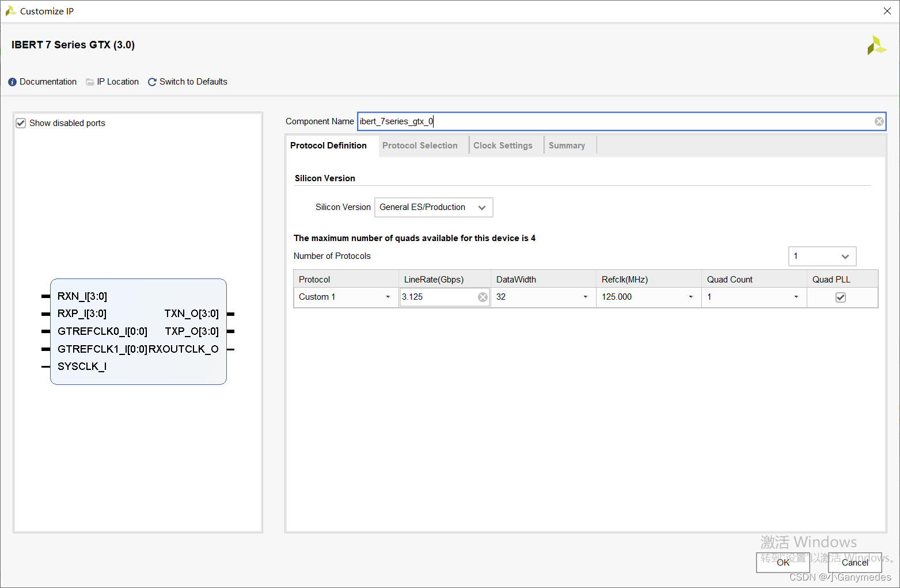Click the TXN_O[3:0] port label
900x588 pixels.
pyautogui.click(x=192, y=314)
